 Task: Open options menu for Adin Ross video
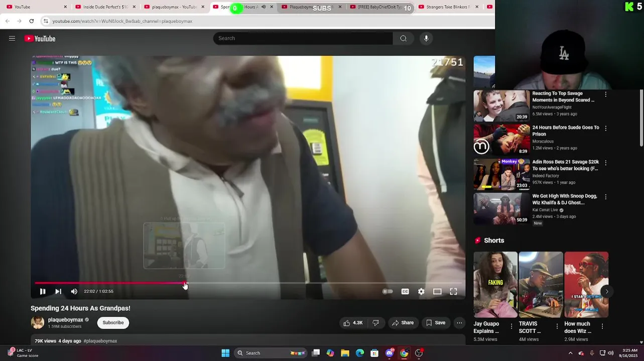(605, 163)
